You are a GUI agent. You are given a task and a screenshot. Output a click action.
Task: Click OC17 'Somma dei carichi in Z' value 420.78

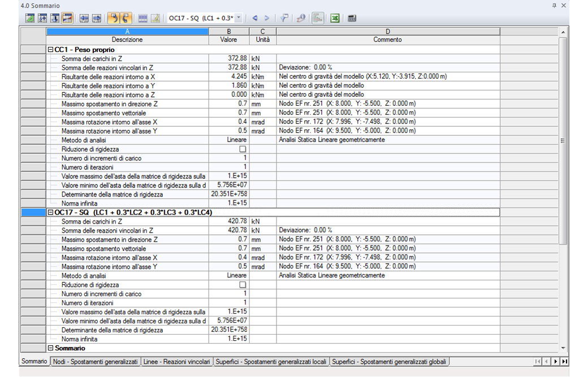click(x=229, y=221)
